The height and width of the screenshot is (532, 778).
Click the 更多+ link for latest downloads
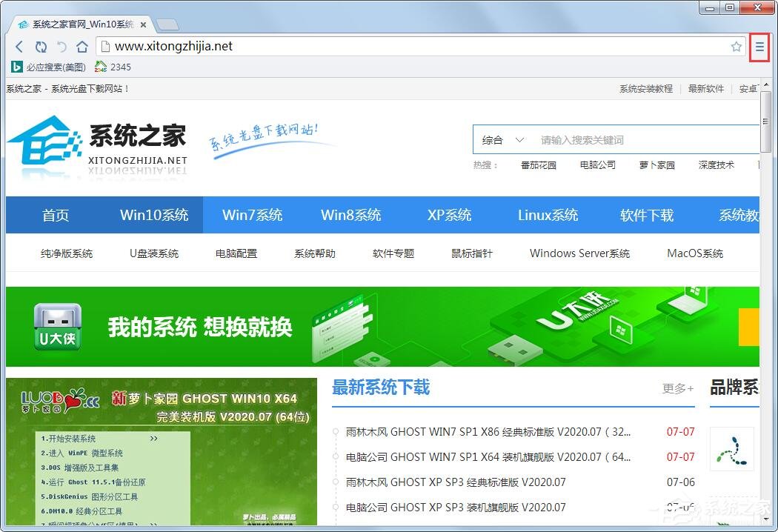point(676,388)
